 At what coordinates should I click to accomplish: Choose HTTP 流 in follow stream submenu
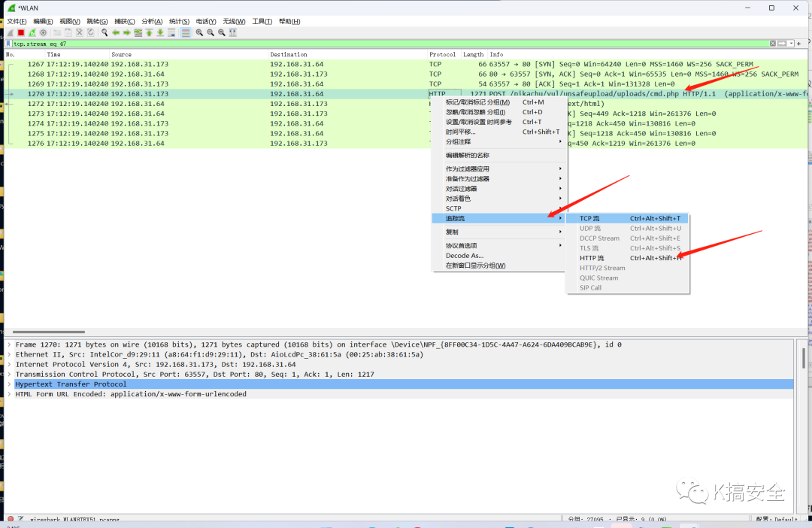point(627,258)
